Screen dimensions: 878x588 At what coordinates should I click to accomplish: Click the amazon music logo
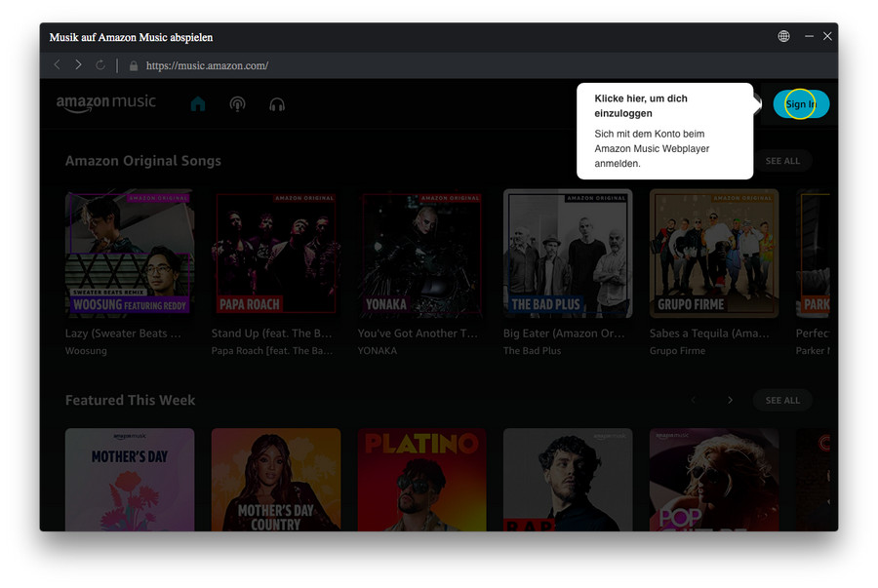coord(105,103)
